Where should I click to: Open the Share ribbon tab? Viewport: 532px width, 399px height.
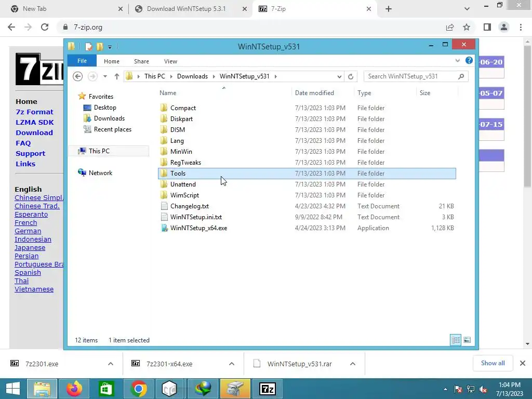(141, 61)
